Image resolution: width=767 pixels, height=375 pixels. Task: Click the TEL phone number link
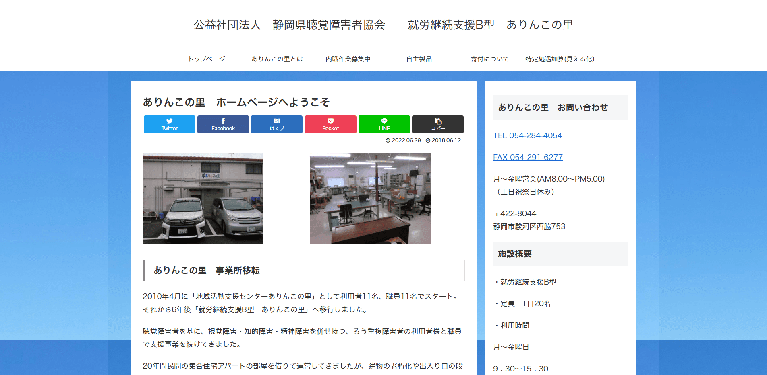527,135
